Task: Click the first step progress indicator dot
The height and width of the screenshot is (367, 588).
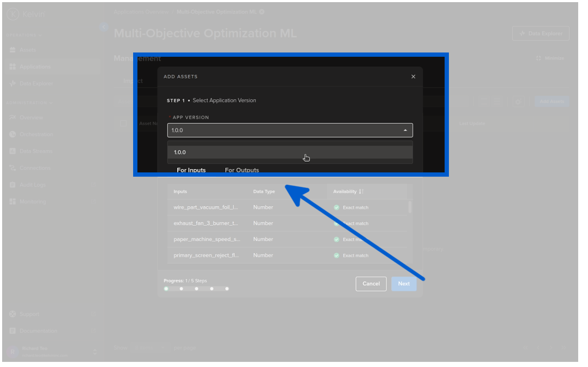Action: (x=166, y=289)
